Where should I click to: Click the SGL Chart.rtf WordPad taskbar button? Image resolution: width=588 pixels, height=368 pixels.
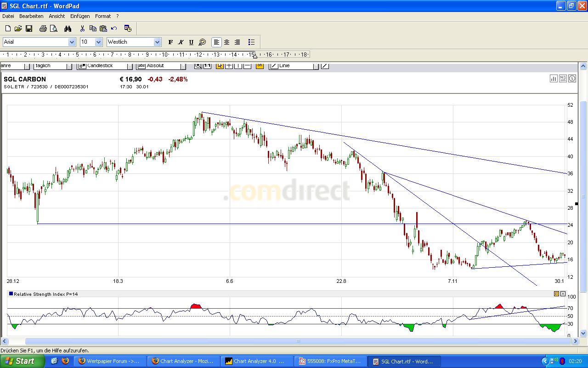[x=404, y=361]
